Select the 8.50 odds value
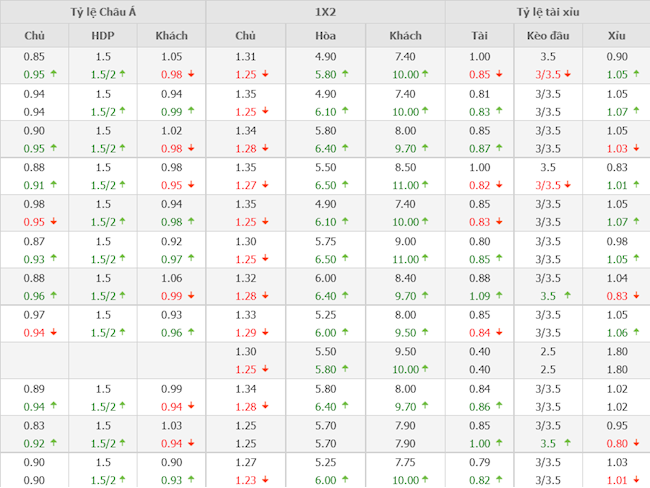Image resolution: width=650 pixels, height=488 pixels. coord(405,167)
